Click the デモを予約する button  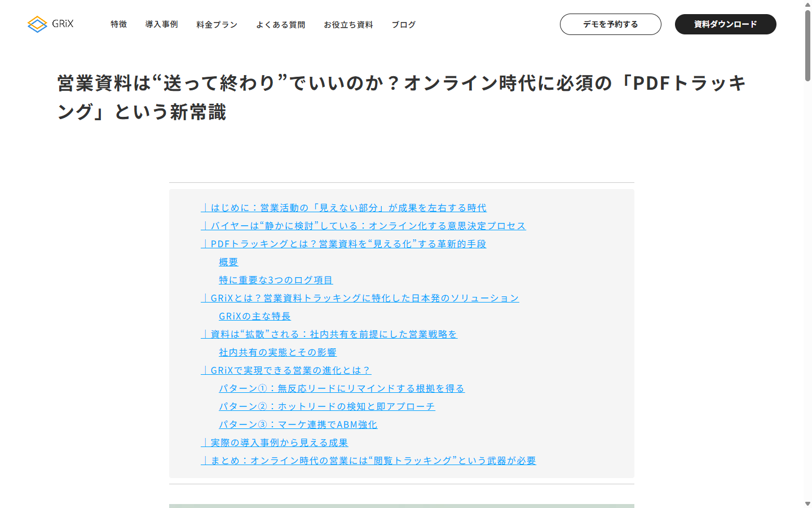coord(611,24)
